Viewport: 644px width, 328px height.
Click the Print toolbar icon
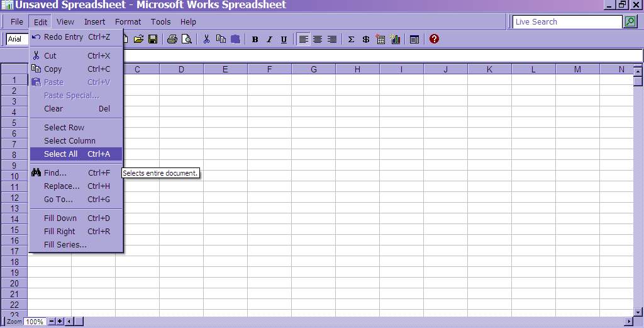172,39
